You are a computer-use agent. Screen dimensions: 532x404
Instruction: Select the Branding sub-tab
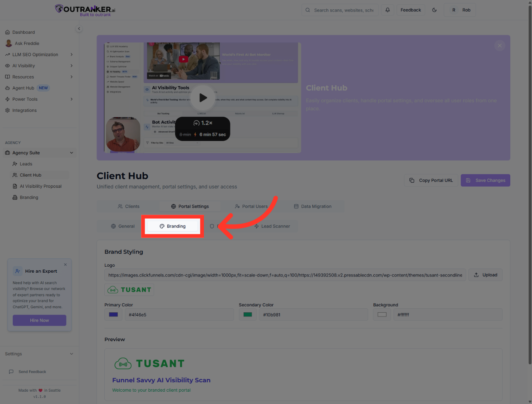tap(172, 226)
